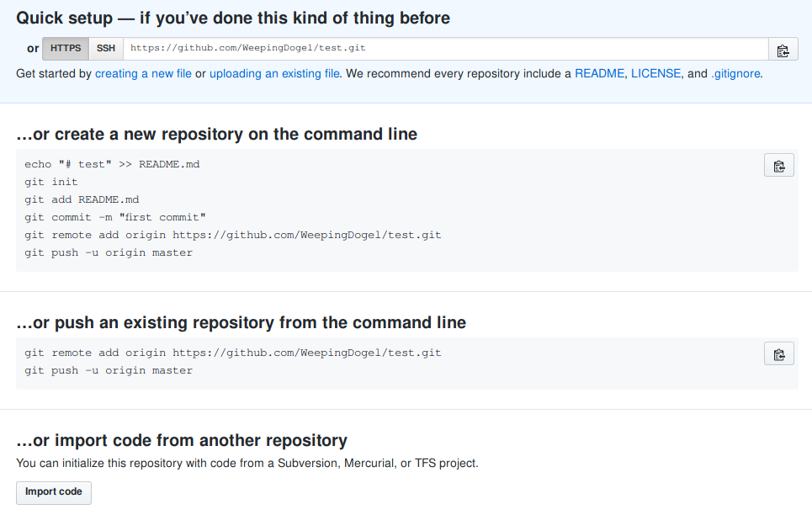This screenshot has width=812, height=520.
Task: Copy the push existing repository commands
Action: (778, 354)
